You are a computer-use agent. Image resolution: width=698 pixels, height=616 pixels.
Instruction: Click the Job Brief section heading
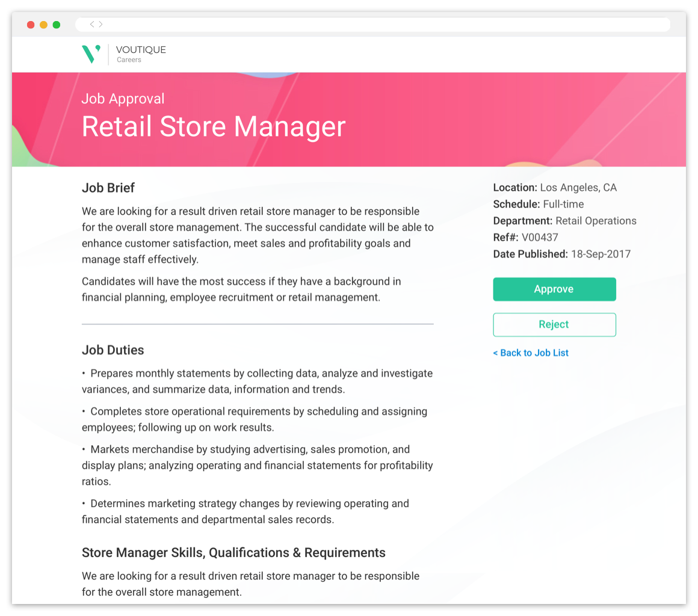tap(108, 188)
